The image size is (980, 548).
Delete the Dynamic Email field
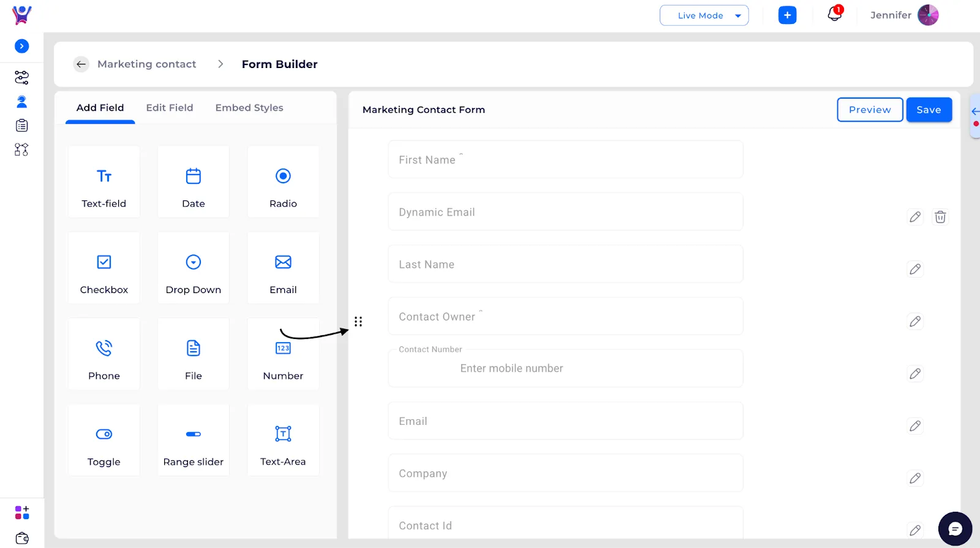click(x=940, y=217)
